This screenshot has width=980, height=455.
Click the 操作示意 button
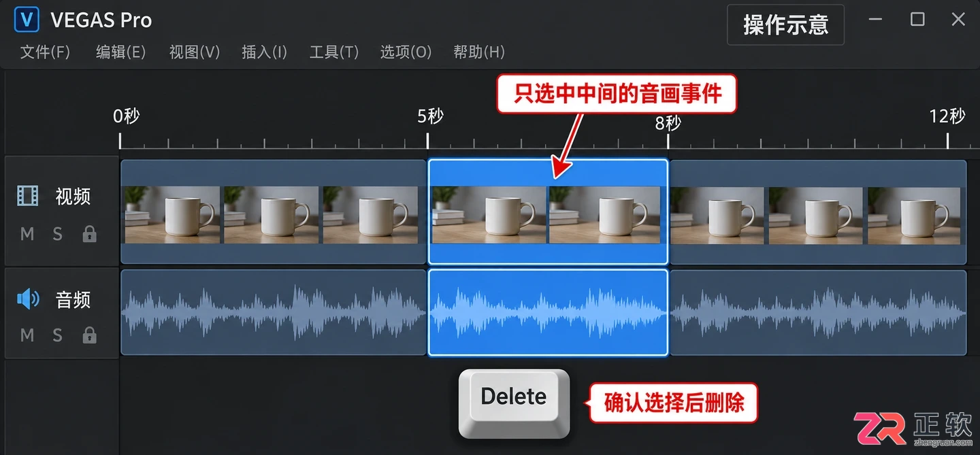(786, 25)
